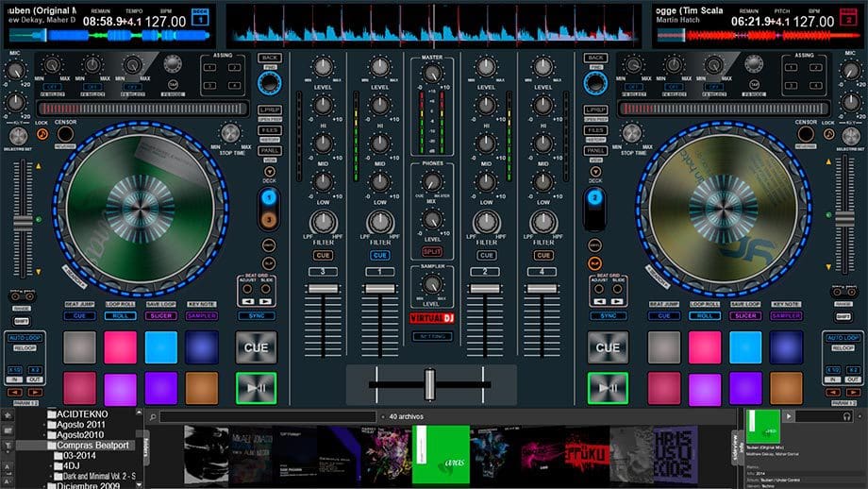Viewport: 868px width, 489px height.
Task: Toggle headphone CUE on mixer channel 4
Action: pos(543,255)
